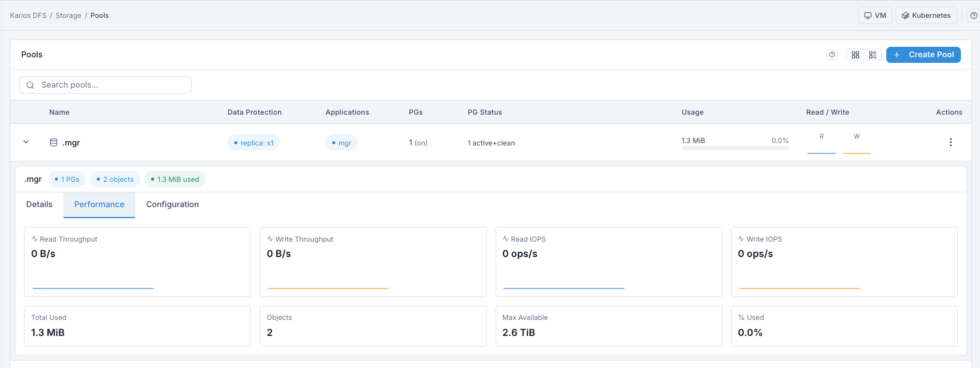Click the Max Available 2.6 TiB card
The image size is (980, 368).
point(609,326)
